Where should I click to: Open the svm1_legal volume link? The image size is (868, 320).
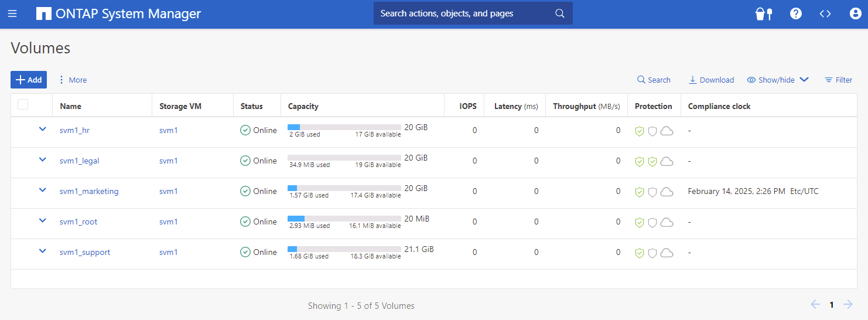pos(79,161)
